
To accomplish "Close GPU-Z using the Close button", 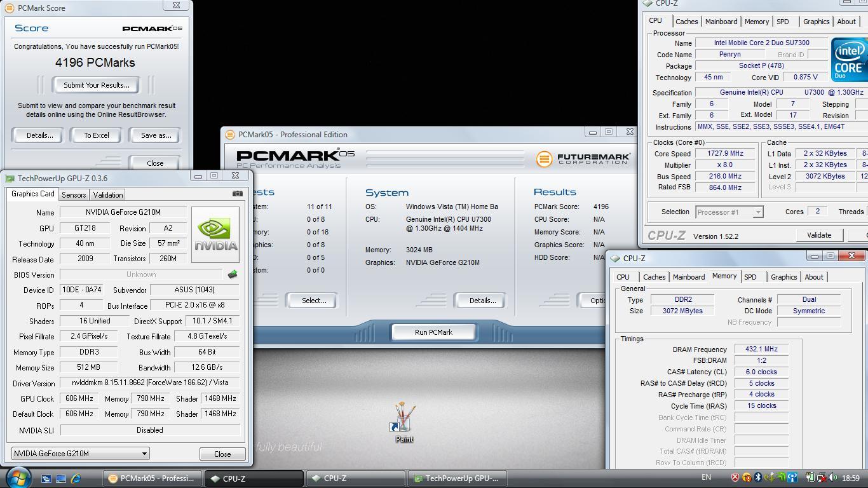I will [222, 454].
